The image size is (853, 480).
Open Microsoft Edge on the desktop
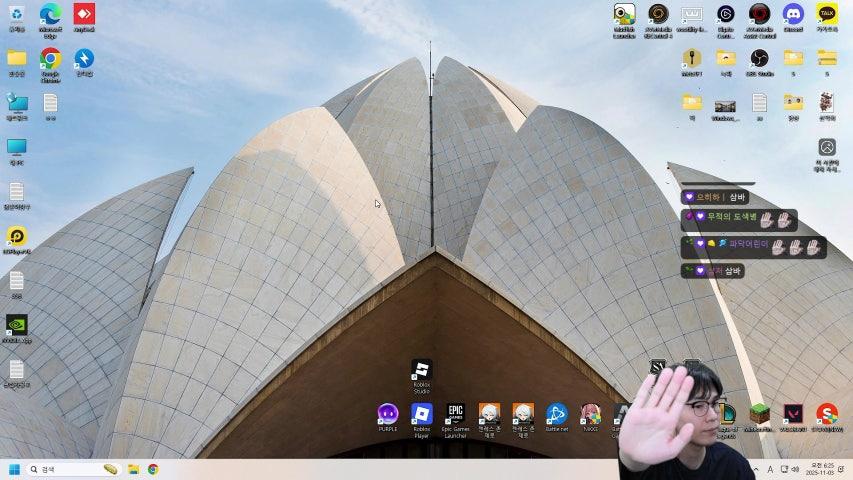(x=50, y=15)
